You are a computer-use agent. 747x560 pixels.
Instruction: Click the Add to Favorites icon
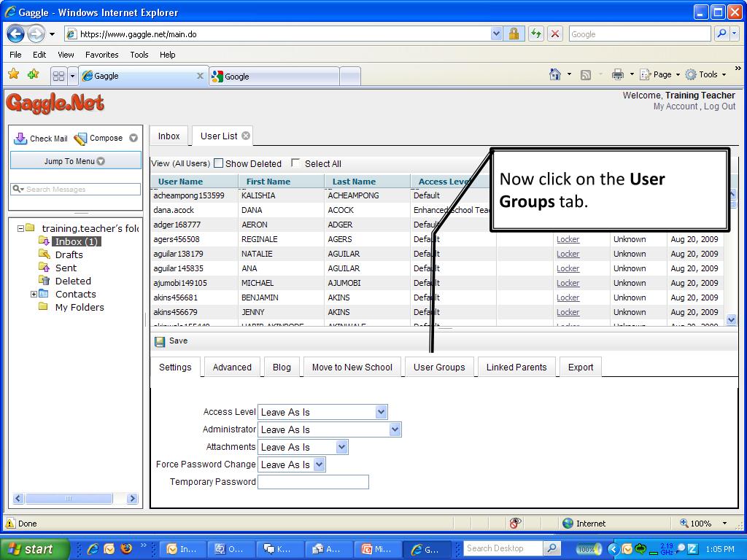point(34,74)
